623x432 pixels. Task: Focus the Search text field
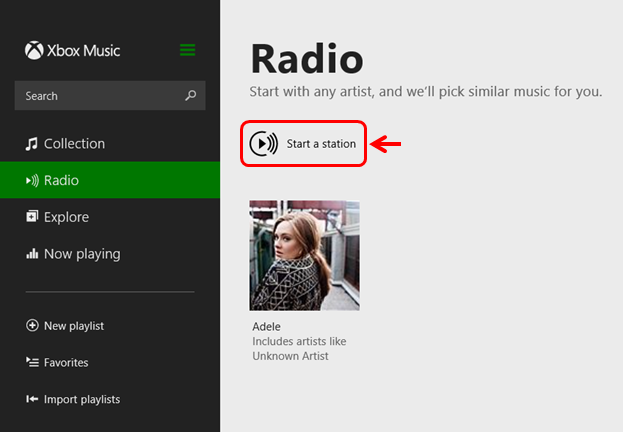(x=100, y=96)
